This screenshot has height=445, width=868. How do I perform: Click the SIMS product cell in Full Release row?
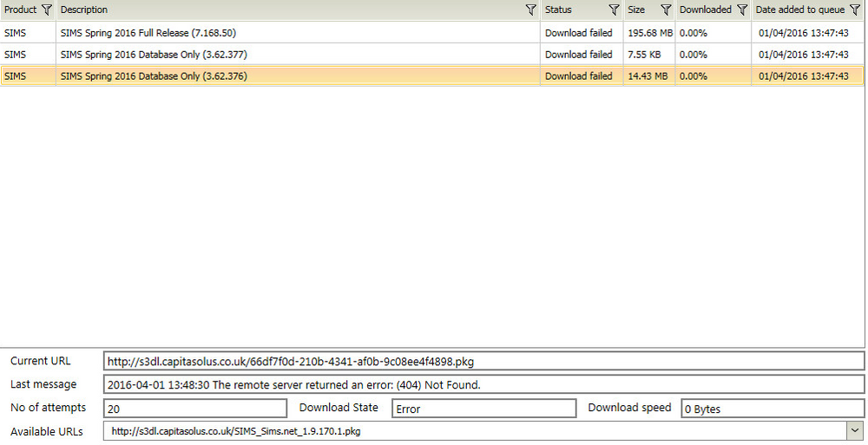pos(28,33)
